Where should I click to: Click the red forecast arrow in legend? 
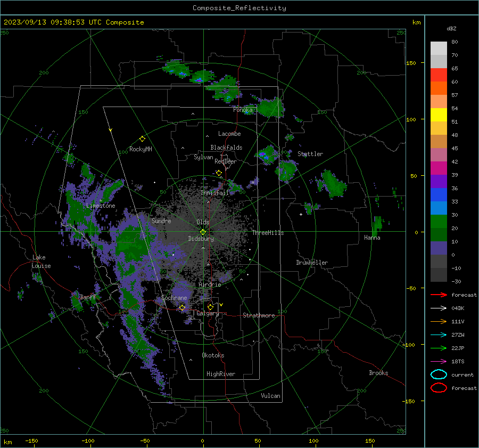tap(439, 295)
